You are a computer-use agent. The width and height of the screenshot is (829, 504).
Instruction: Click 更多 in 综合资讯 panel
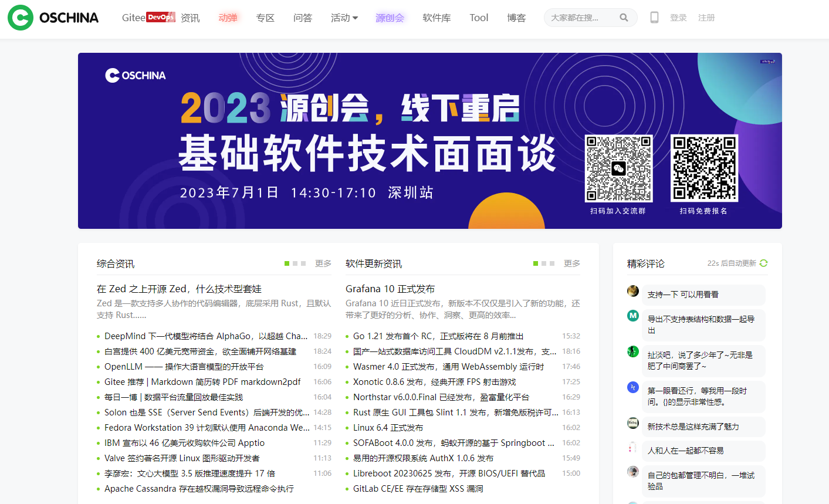tap(323, 263)
